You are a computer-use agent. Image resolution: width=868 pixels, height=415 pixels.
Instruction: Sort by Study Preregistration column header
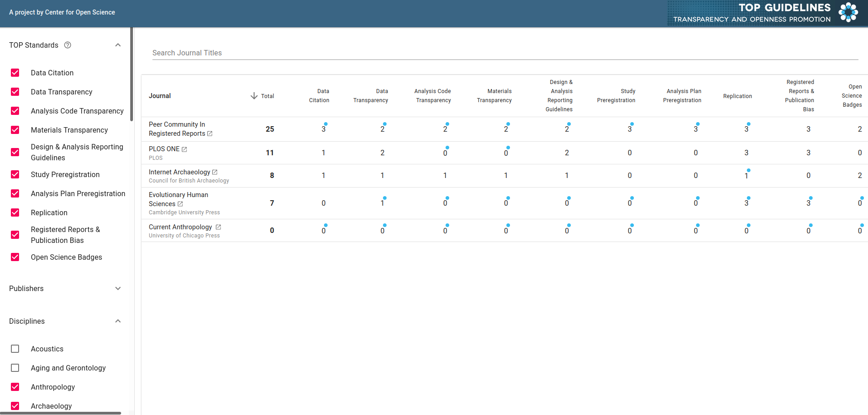[x=616, y=96]
